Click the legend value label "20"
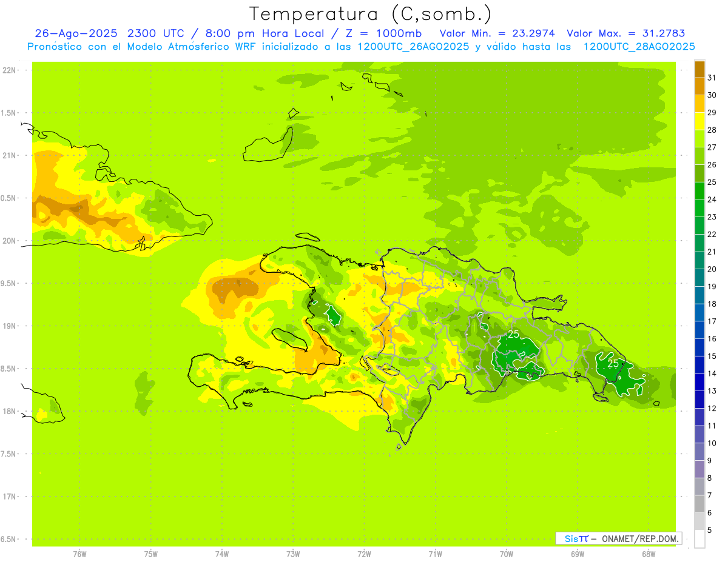 (x=712, y=269)
